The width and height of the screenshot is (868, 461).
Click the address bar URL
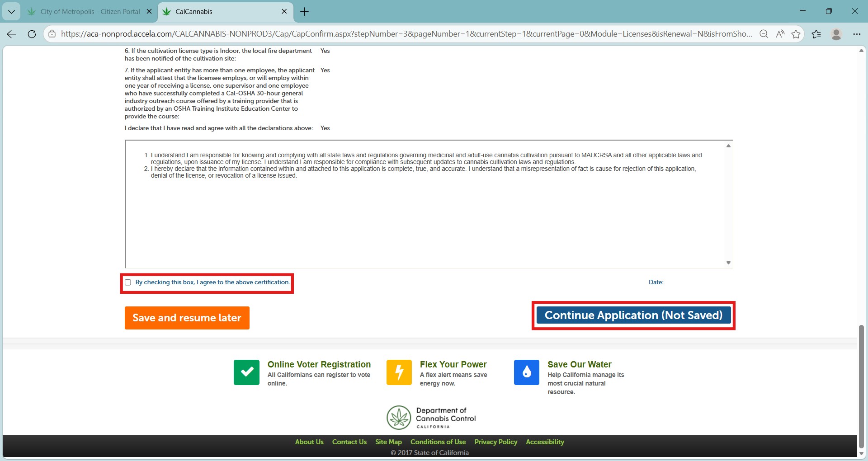(406, 34)
